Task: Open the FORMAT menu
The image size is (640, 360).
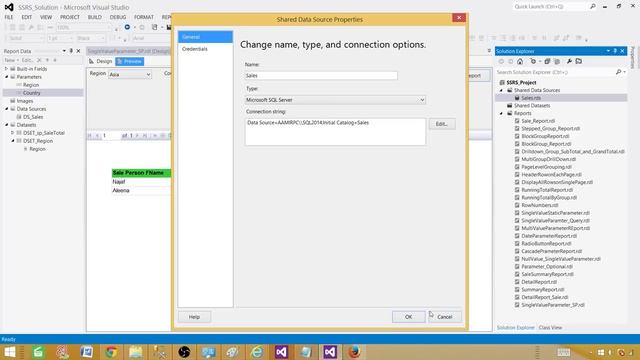Action: (144, 17)
